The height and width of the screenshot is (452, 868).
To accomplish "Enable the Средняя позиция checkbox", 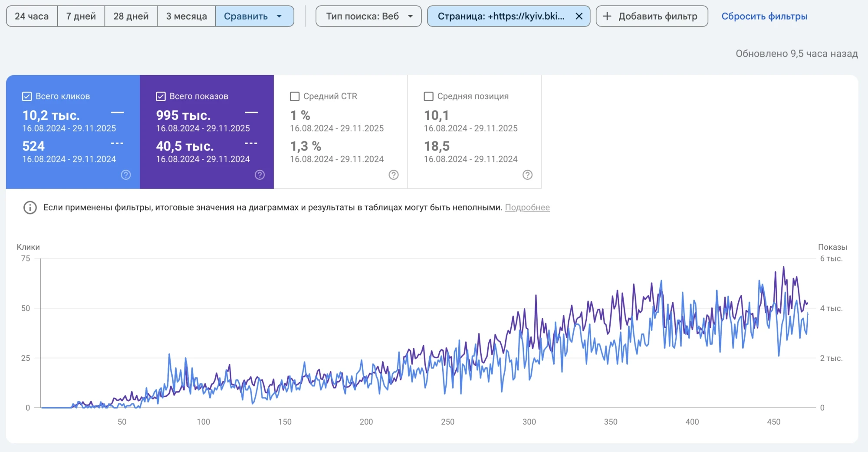I will coord(428,96).
